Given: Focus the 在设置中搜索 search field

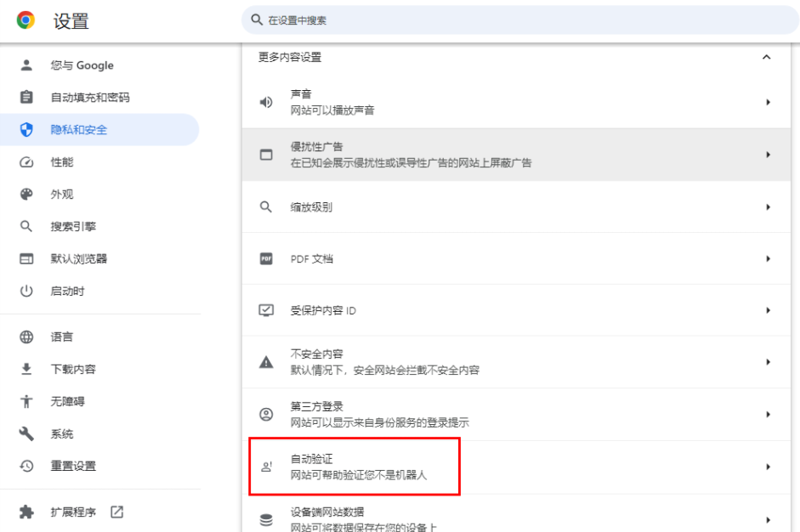Looking at the screenshot, I should (x=520, y=20).
